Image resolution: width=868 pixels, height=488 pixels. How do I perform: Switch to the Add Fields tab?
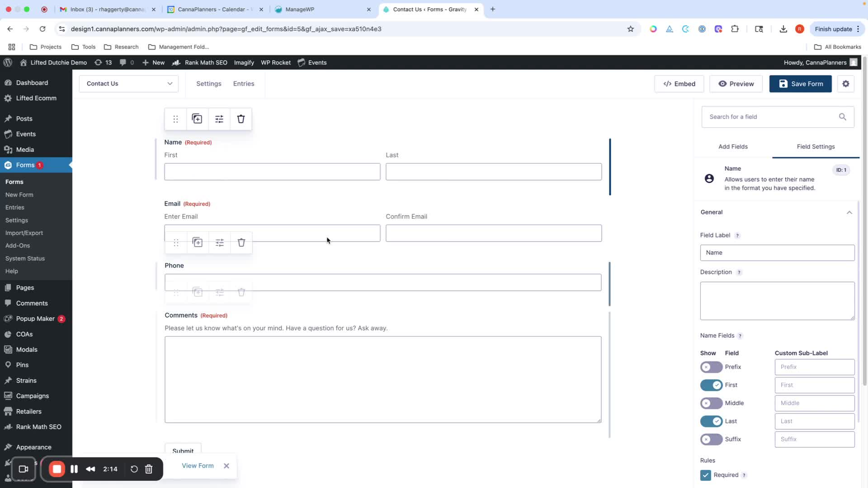tap(733, 146)
